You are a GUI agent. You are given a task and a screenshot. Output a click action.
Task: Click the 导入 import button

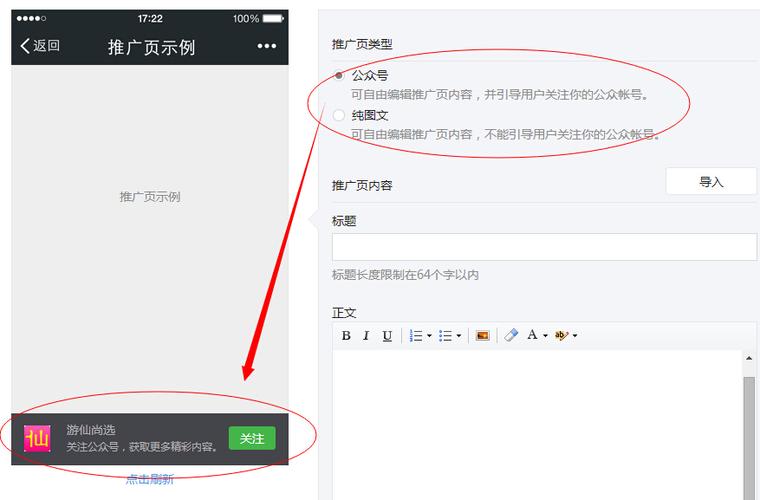(711, 182)
